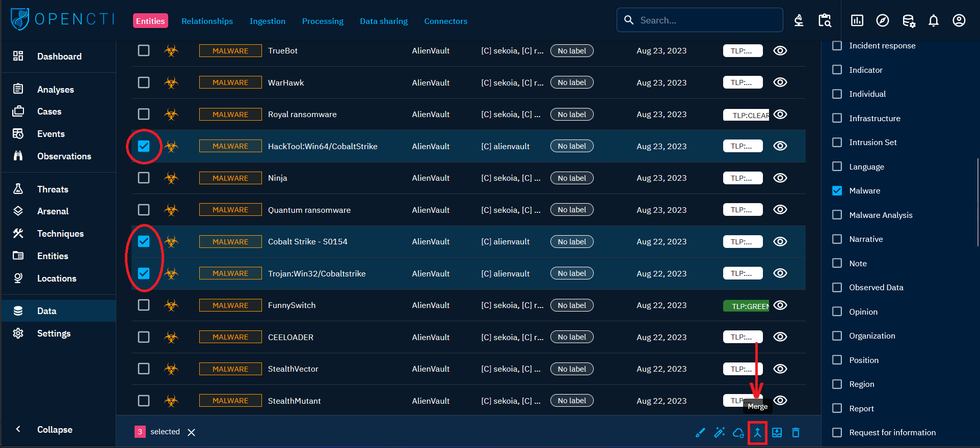This screenshot has height=448, width=980.
Task: Uncheck the HackTool:Win64/CobaltStrike row checkbox
Action: click(144, 146)
